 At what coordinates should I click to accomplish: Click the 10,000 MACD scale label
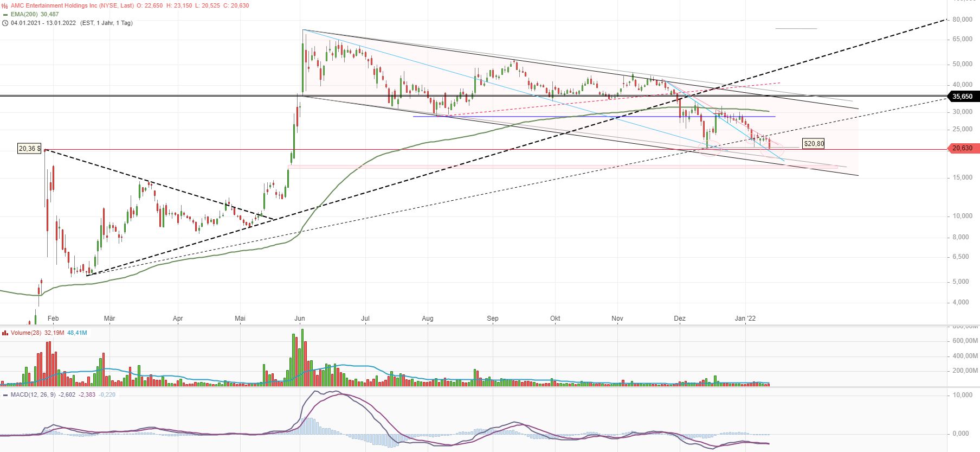(x=962, y=395)
